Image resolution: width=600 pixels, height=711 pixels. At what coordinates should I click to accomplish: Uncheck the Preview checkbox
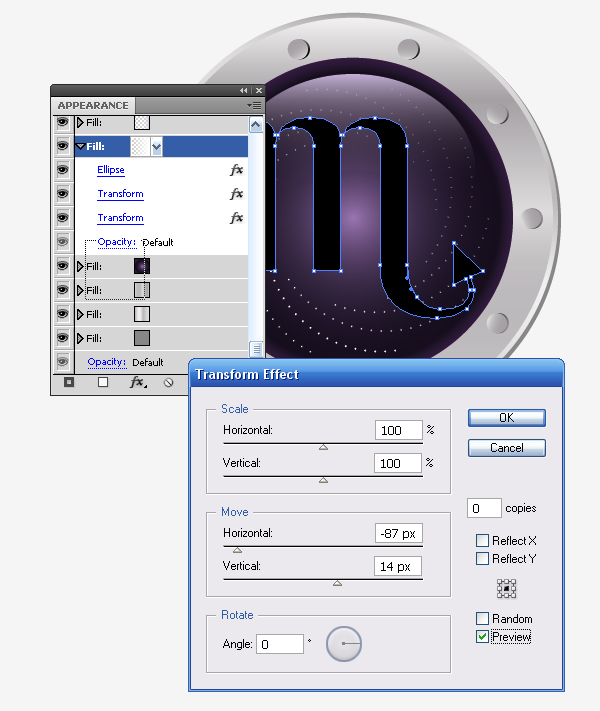click(x=482, y=637)
